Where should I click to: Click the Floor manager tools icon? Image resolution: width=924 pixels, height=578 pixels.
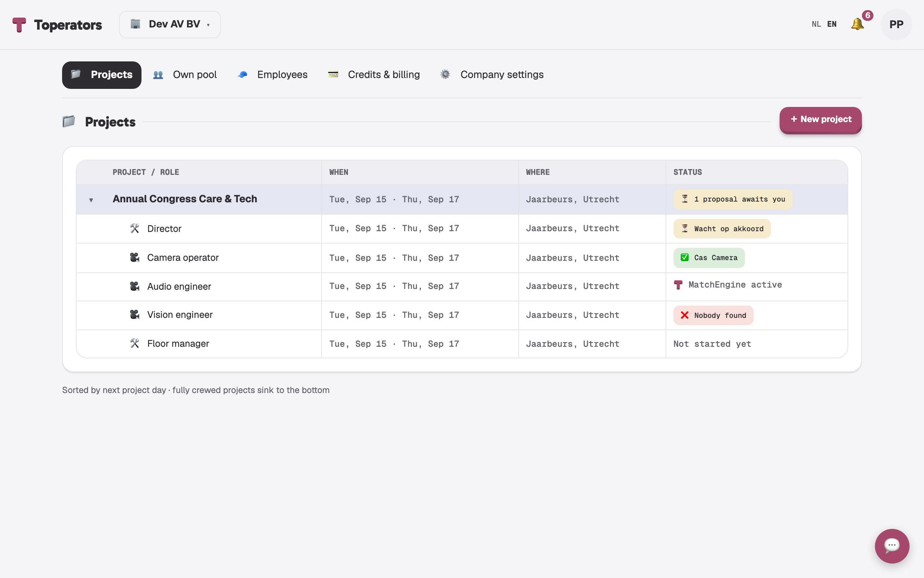click(134, 343)
